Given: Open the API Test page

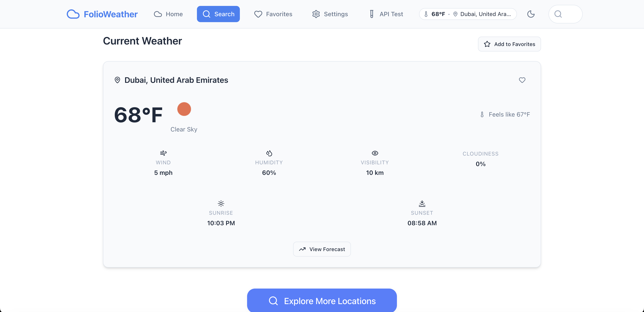Looking at the screenshot, I should 386,14.
